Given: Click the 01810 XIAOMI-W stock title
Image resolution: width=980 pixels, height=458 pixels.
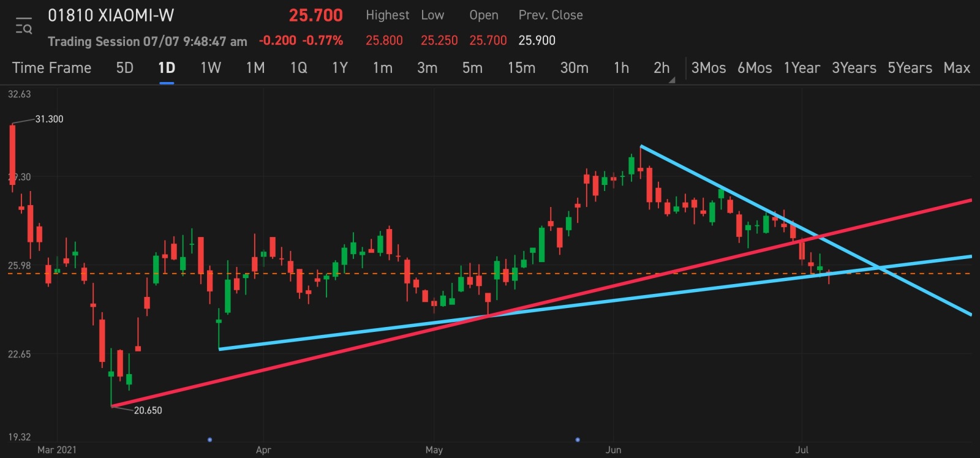Looking at the screenshot, I should [x=111, y=15].
